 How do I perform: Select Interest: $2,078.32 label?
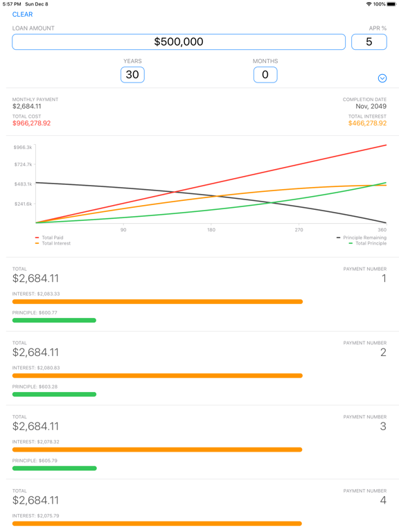coord(35,442)
